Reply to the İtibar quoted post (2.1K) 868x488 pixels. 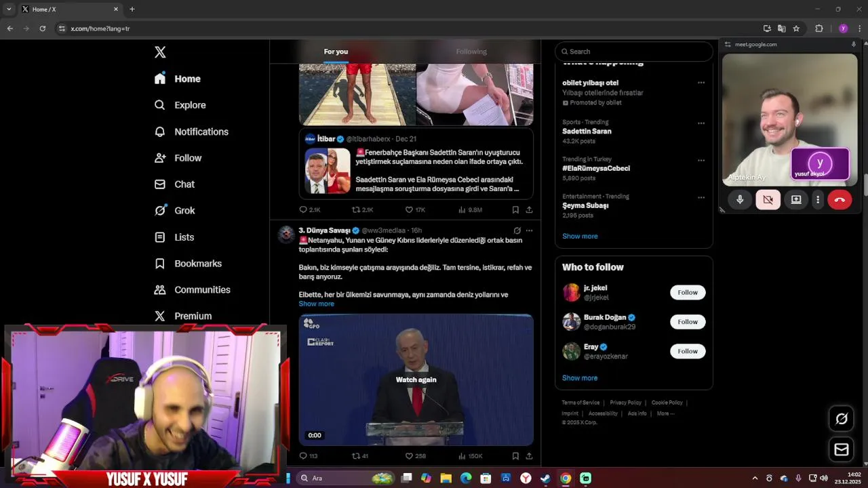click(x=310, y=210)
